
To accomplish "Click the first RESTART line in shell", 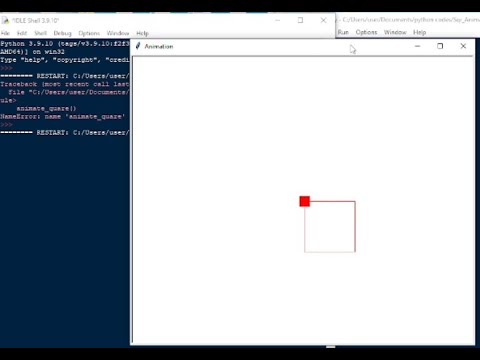I will click(x=65, y=76).
